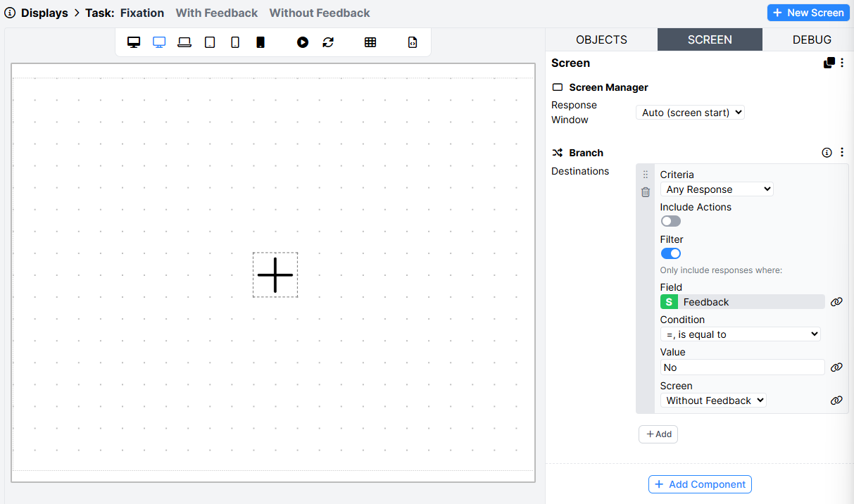The height and width of the screenshot is (504, 854).
Task: Open the Criteria dropdown showing Any Response
Action: point(716,189)
